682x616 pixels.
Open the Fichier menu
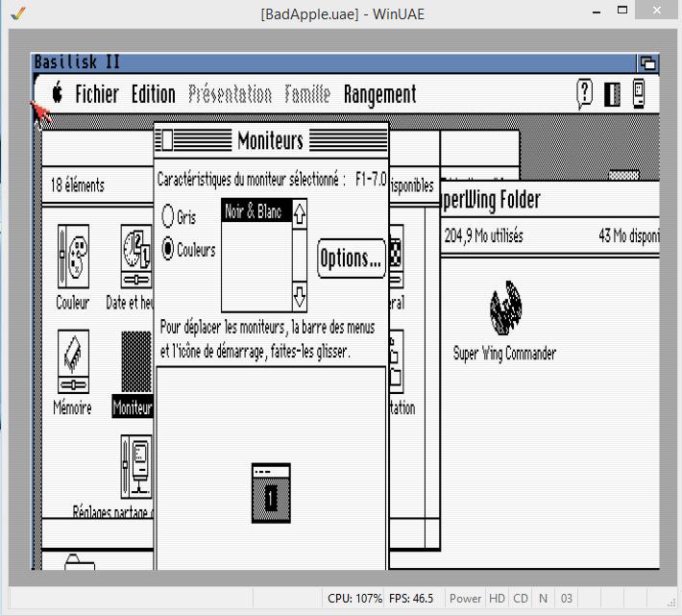pyautogui.click(x=97, y=94)
